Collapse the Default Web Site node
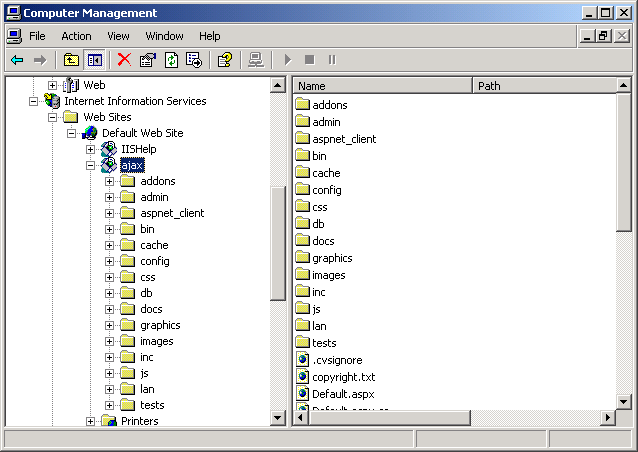Viewport: 638px width, 452px height. click(71, 133)
